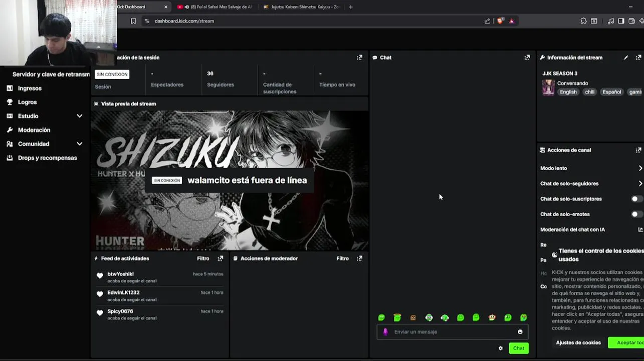Open the music playlist toolbar icon
Image resolution: width=644 pixels, height=361 pixels.
[610, 21]
